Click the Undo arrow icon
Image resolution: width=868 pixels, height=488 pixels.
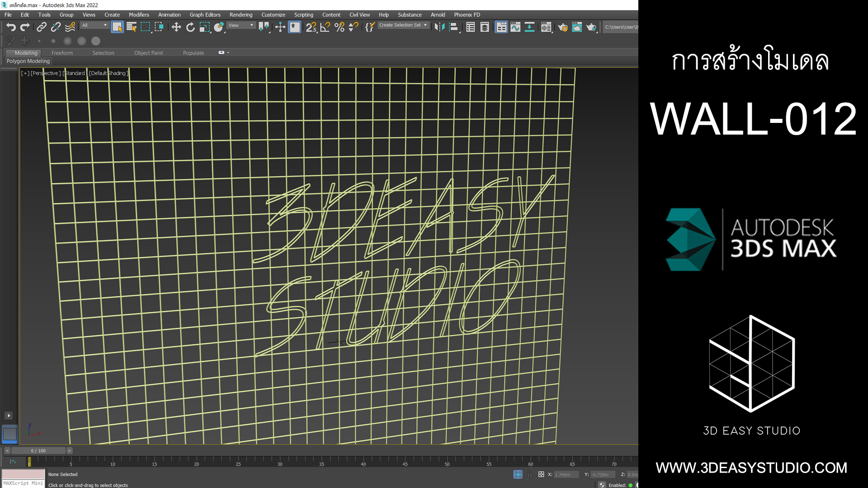coord(11,27)
